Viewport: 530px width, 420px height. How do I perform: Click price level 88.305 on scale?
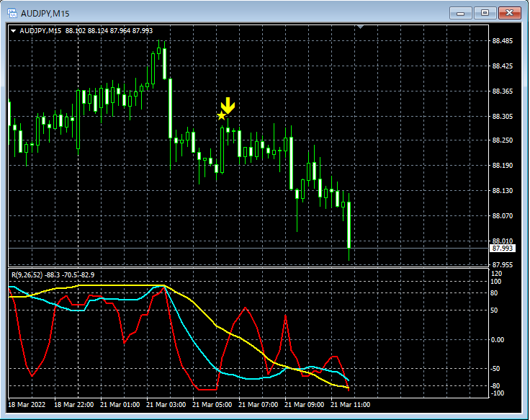tap(503, 116)
